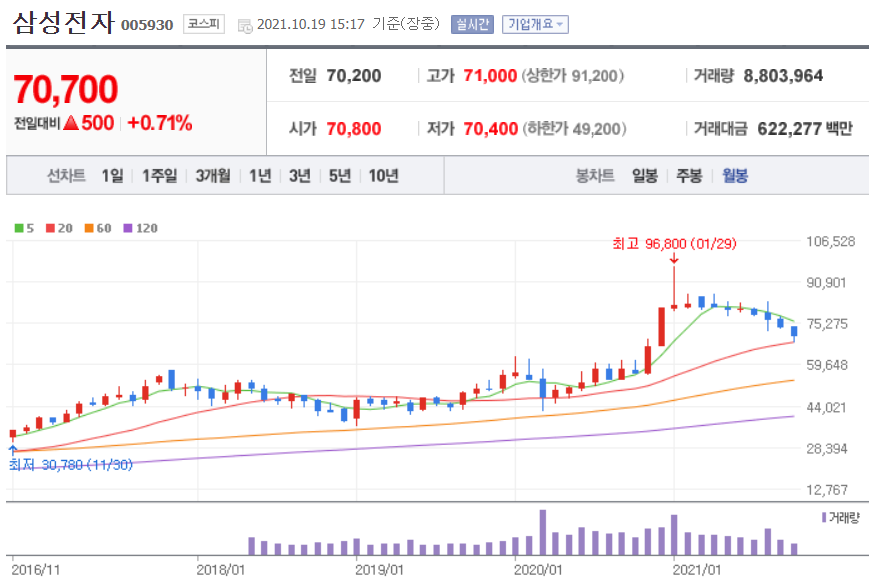Click the 75,275 y-axis price label
The width and height of the screenshot is (869, 587).
[827, 324]
